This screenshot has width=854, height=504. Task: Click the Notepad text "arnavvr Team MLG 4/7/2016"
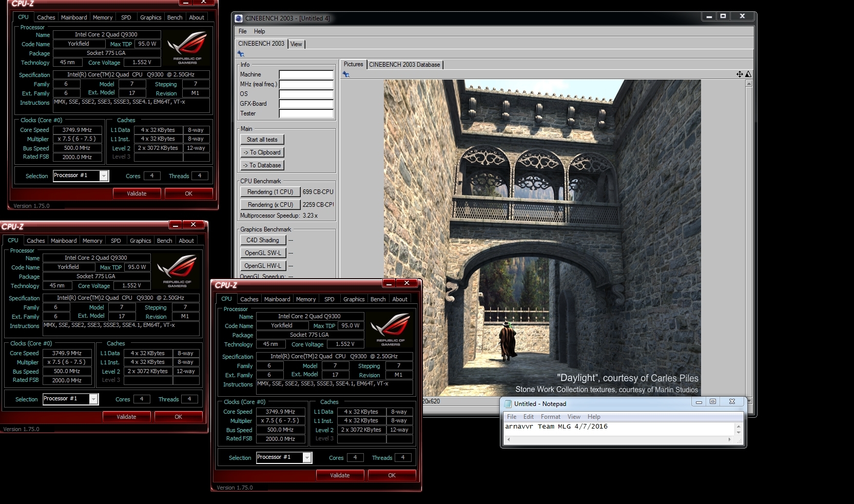(x=556, y=427)
